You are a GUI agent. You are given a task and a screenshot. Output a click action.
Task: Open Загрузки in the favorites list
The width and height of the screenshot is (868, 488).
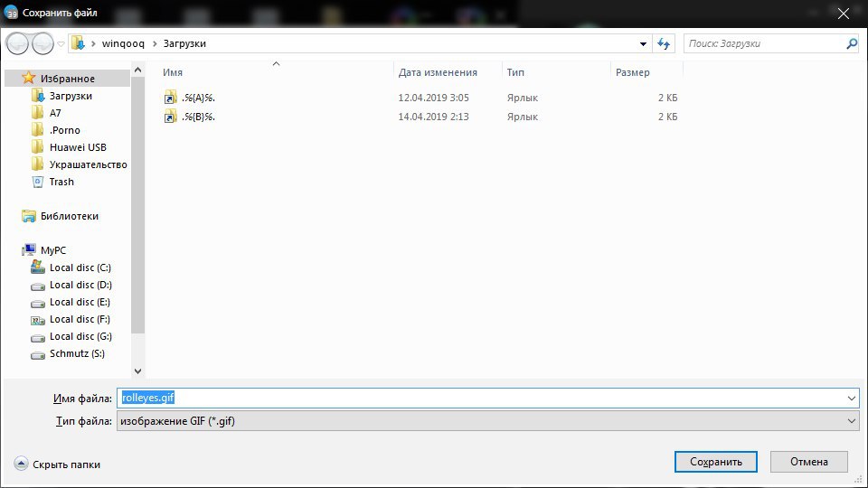pyautogui.click(x=71, y=96)
